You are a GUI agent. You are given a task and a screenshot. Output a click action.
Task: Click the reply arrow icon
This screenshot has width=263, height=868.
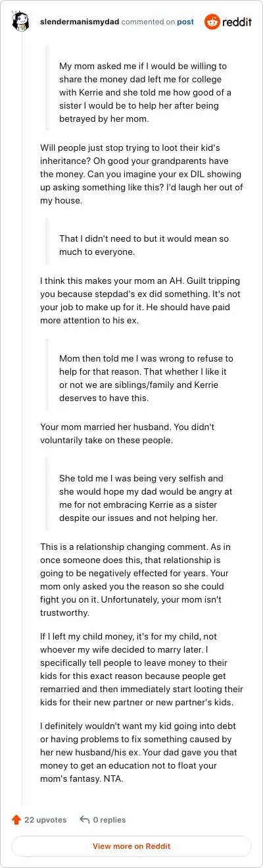coord(84,820)
